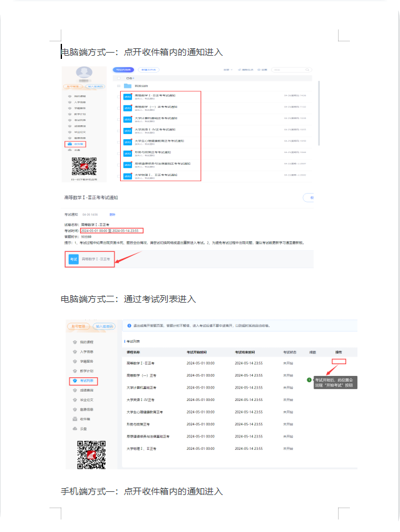
Task: Open the 收件箱 icon in the top sidebar
Action: pos(69,144)
